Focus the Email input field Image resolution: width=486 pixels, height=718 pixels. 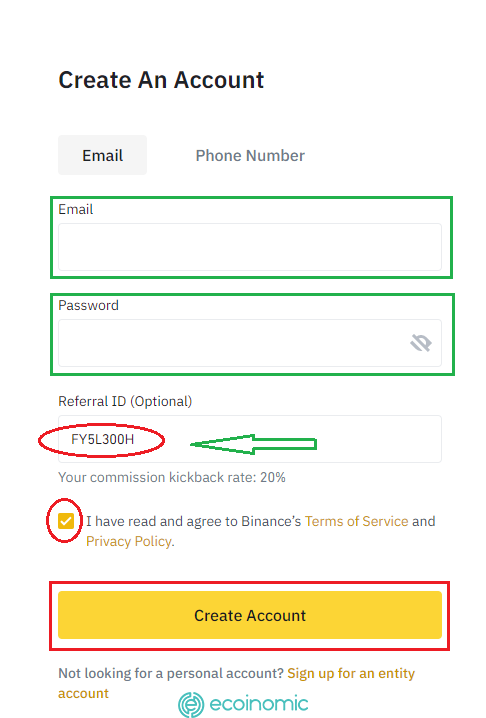[250, 247]
